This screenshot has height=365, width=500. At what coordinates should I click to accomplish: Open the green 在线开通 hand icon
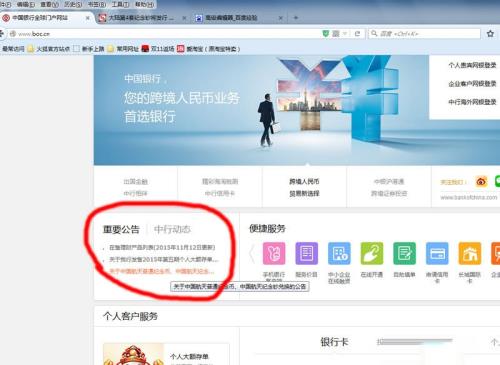click(372, 253)
